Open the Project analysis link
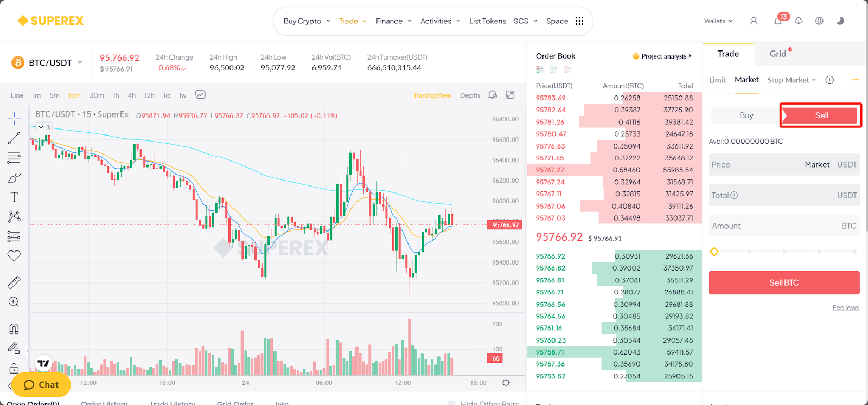Image resolution: width=868 pixels, height=405 pixels. [662, 56]
